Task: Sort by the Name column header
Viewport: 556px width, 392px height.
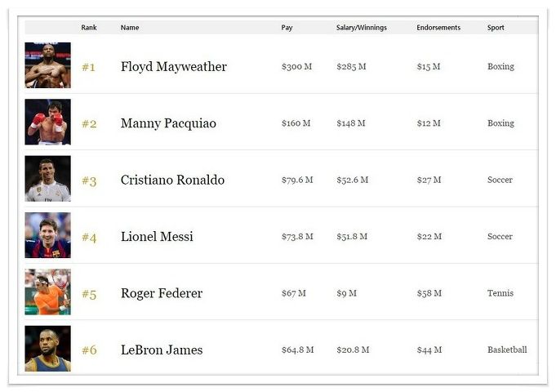Action: pos(130,27)
